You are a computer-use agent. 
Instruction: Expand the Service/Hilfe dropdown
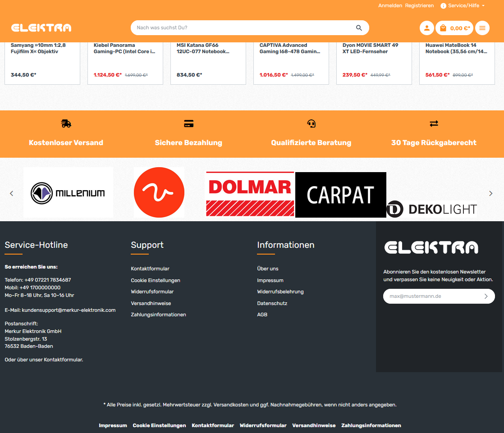463,6
